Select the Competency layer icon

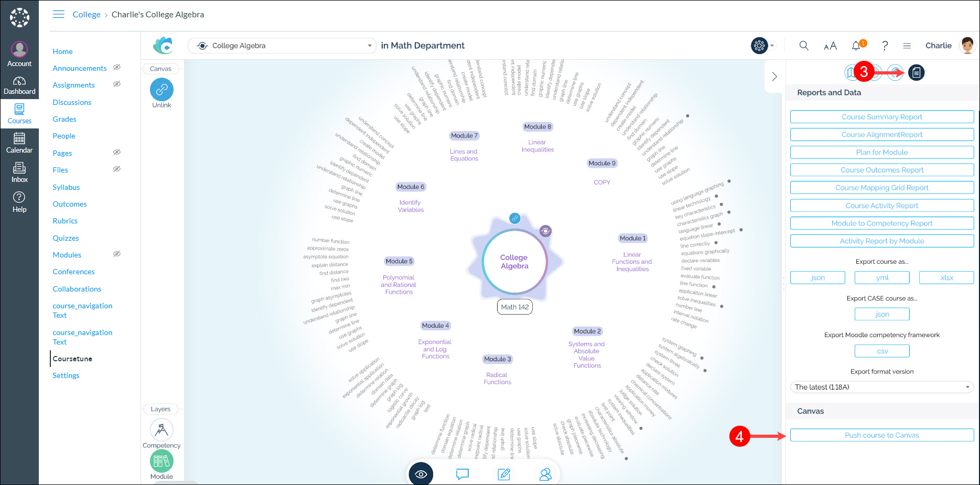161,430
